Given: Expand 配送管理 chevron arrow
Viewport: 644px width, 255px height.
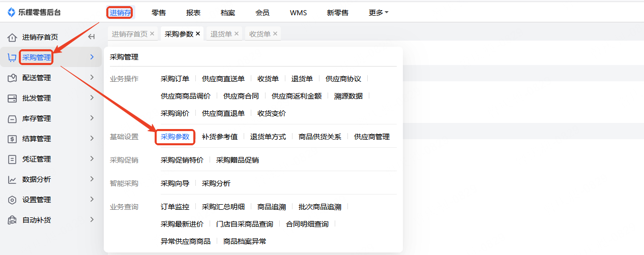Looking at the screenshot, I should pos(92,77).
